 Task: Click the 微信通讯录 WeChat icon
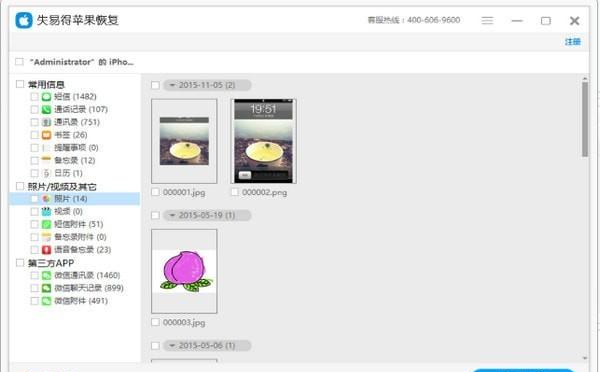click(46, 275)
